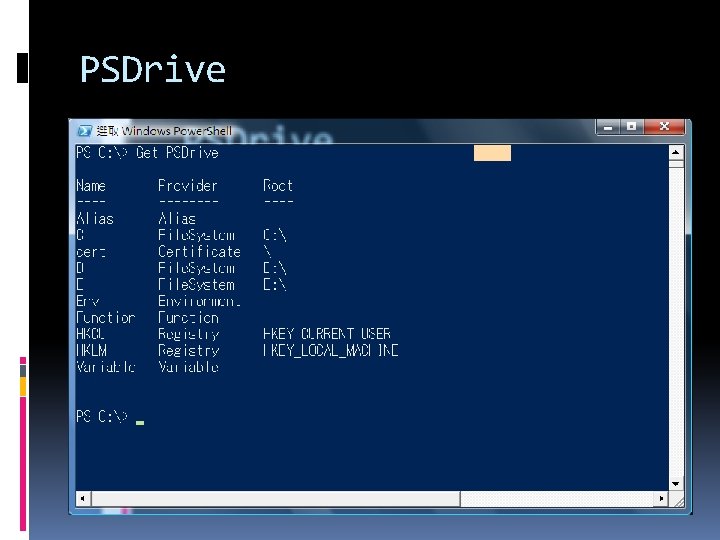The width and height of the screenshot is (720, 540).
Task: Click the vertical scrollbar up arrow
Action: click(675, 152)
